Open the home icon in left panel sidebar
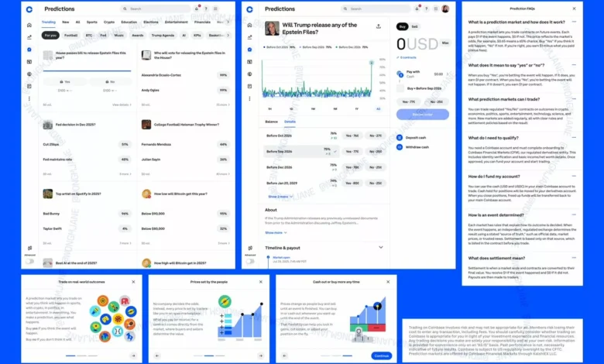Image resolution: width=604 pixels, height=364 pixels. tap(29, 24)
